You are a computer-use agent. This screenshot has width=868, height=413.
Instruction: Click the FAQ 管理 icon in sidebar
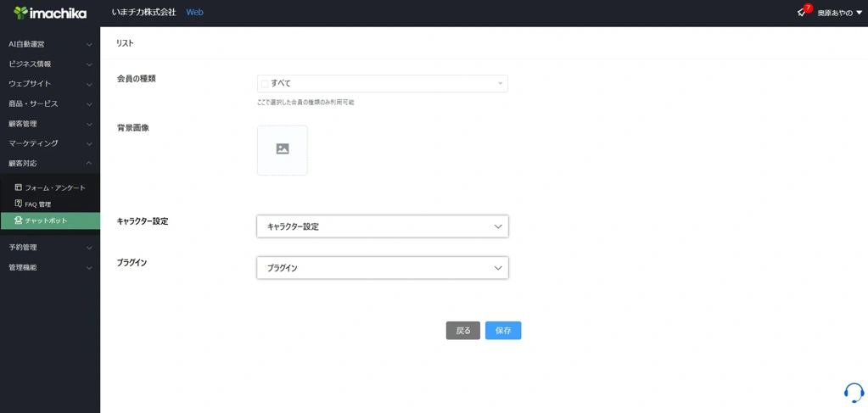pos(19,204)
